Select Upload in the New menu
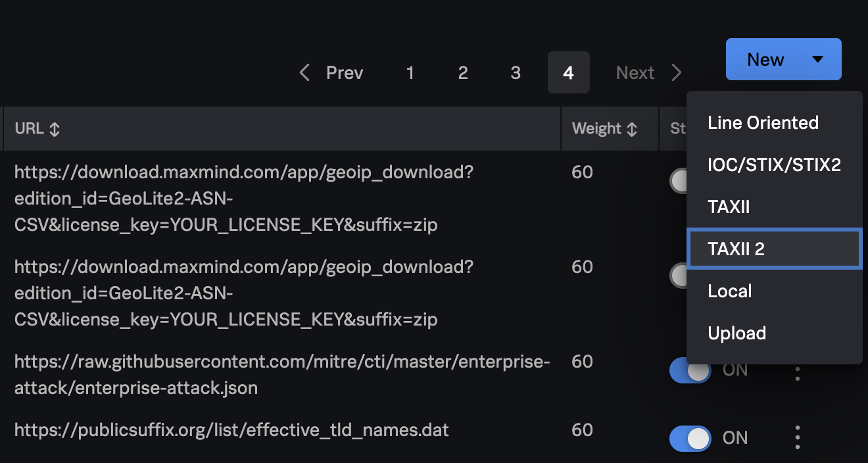868x463 pixels. tap(736, 333)
